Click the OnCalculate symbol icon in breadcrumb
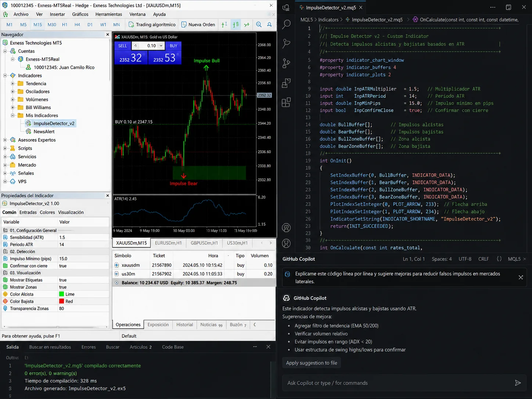The image size is (532, 399). pos(415,19)
